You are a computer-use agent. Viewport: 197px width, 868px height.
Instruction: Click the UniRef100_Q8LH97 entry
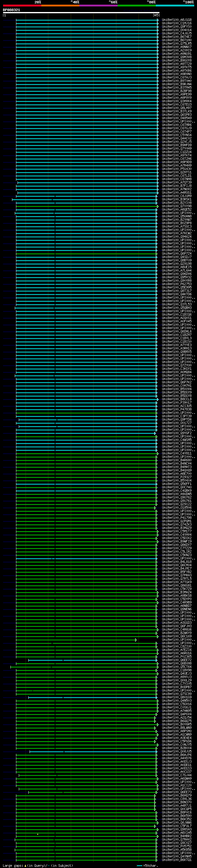(x=177, y=108)
